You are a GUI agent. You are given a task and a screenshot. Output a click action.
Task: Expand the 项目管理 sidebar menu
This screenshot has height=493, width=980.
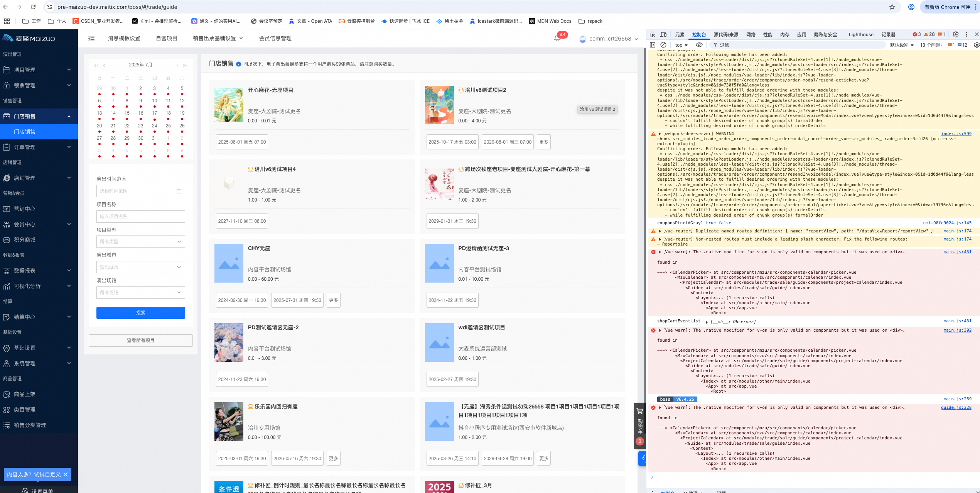[39, 70]
